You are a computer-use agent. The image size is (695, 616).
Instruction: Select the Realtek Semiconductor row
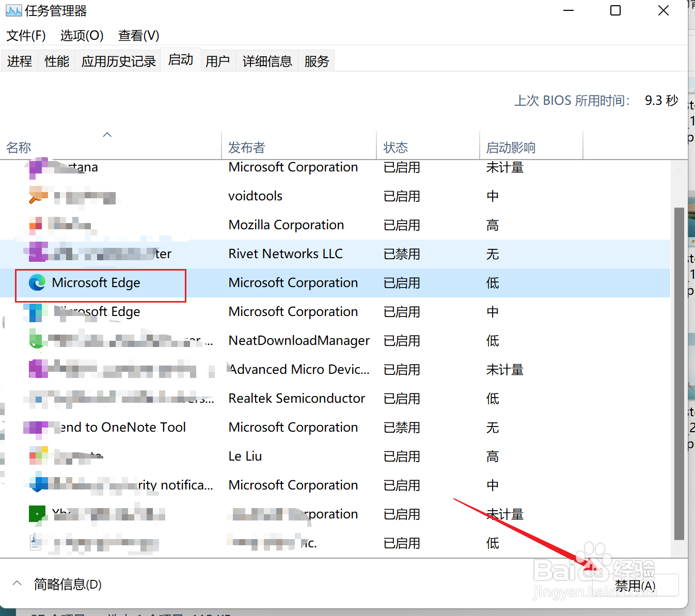pos(335,399)
